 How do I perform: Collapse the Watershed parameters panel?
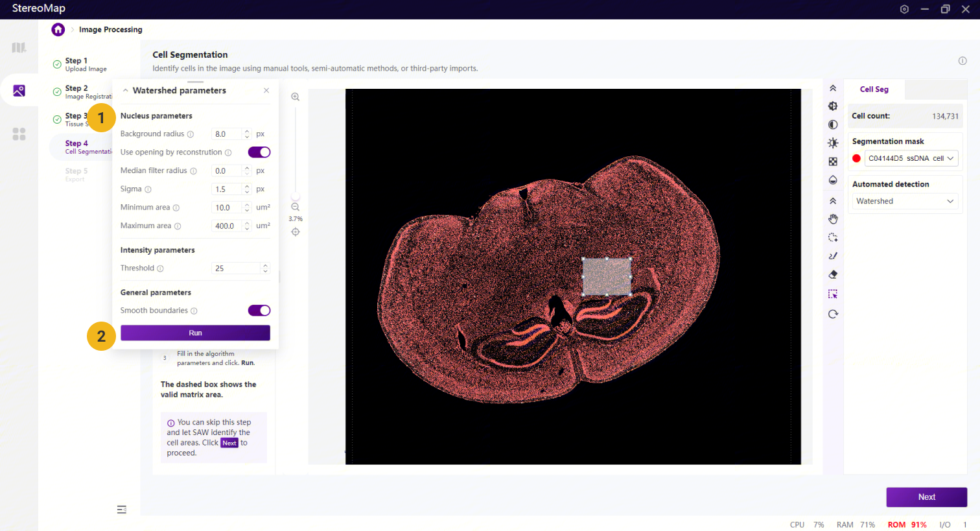(x=126, y=91)
